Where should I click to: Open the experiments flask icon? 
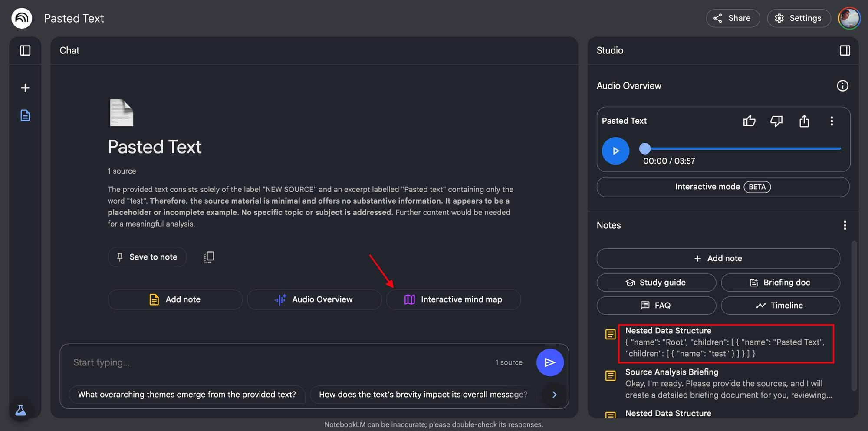(x=20, y=411)
